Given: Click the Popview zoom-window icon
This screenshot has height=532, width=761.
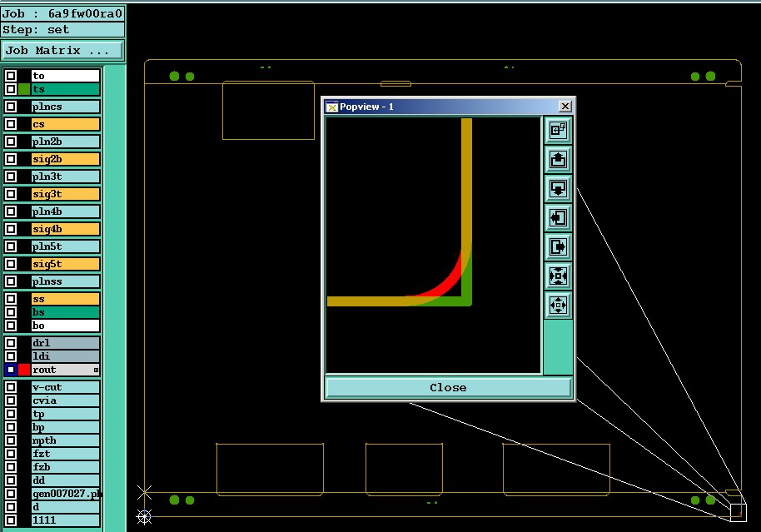Looking at the screenshot, I should (558, 130).
